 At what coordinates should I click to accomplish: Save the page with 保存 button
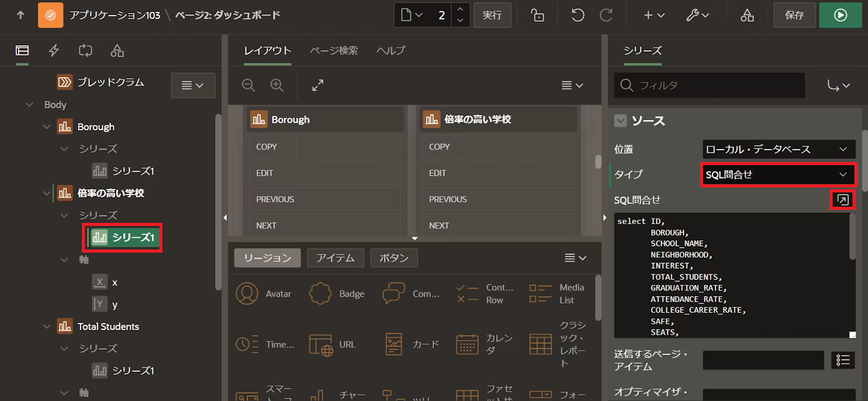794,15
